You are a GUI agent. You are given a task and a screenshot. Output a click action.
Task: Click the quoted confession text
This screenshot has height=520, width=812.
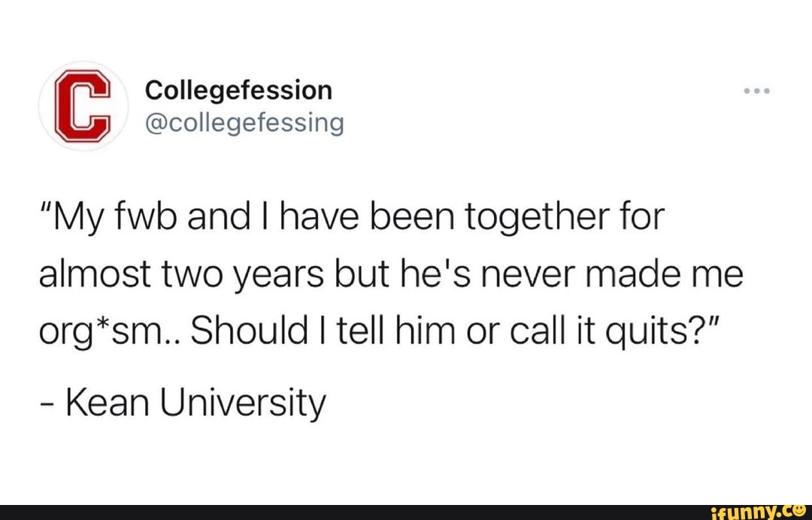391,272
